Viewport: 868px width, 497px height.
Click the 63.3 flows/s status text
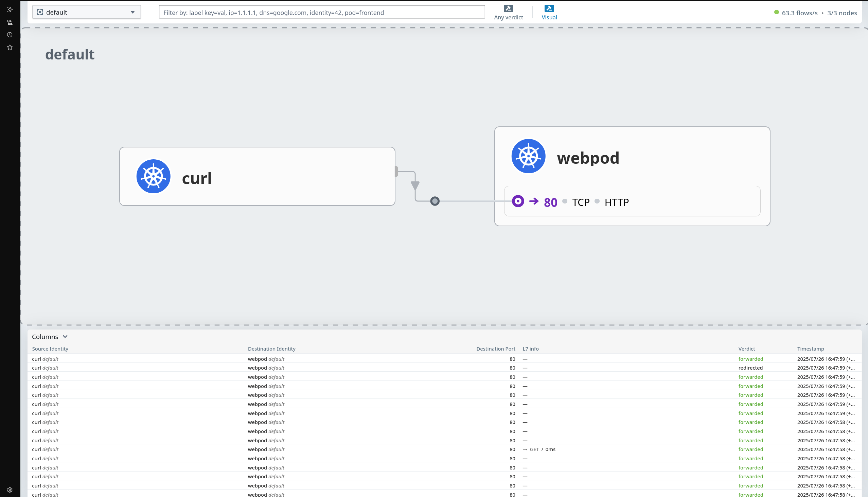point(799,13)
